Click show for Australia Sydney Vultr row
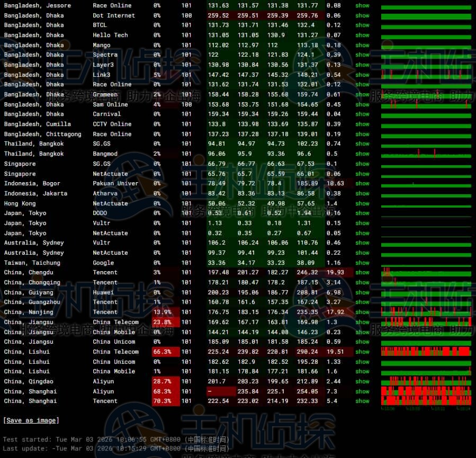Viewport: 476px width, 458px height. [362, 243]
